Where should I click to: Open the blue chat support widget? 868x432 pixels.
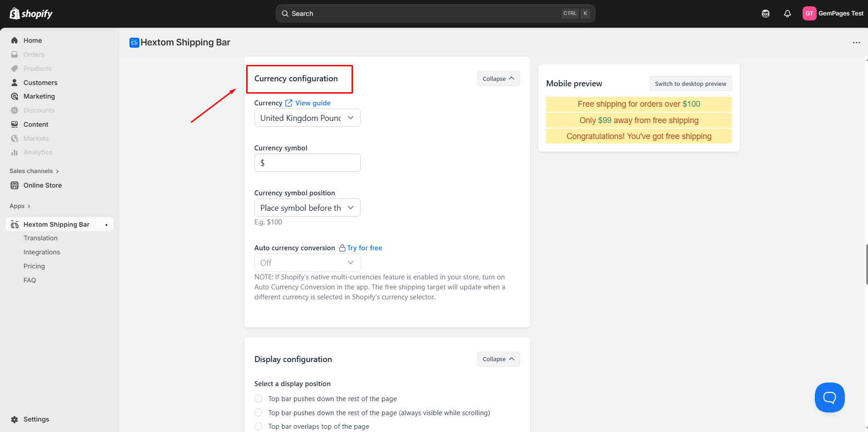point(829,397)
